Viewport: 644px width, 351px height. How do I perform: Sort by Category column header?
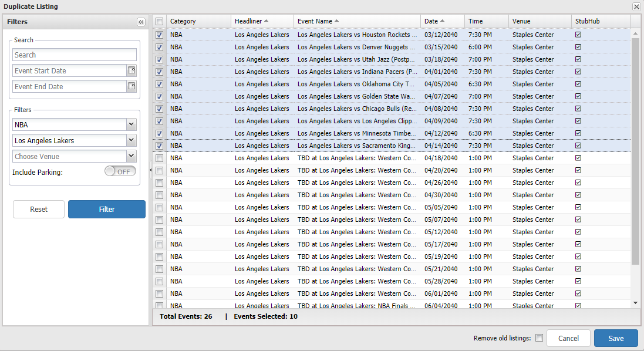pos(199,21)
